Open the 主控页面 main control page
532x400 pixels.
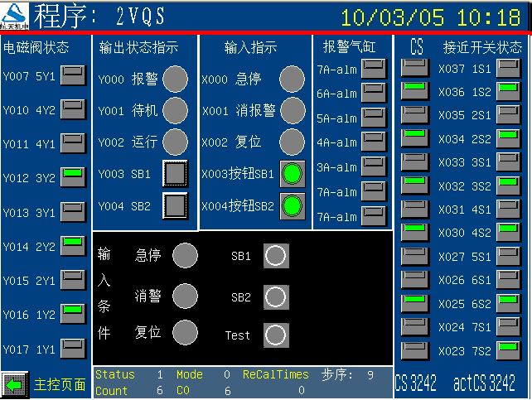coord(59,385)
